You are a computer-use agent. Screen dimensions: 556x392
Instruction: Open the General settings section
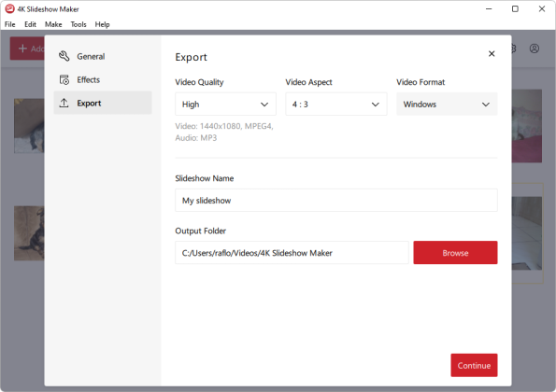pyautogui.click(x=103, y=56)
